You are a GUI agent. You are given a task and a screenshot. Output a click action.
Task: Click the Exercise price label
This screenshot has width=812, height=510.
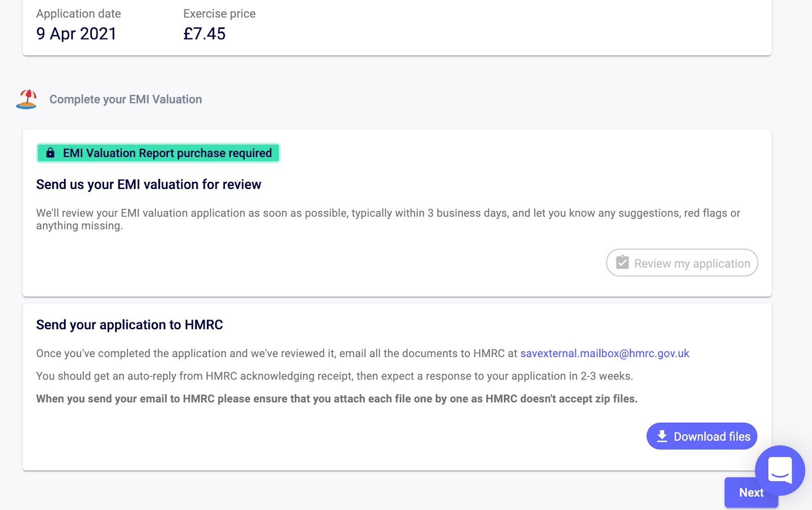point(219,14)
